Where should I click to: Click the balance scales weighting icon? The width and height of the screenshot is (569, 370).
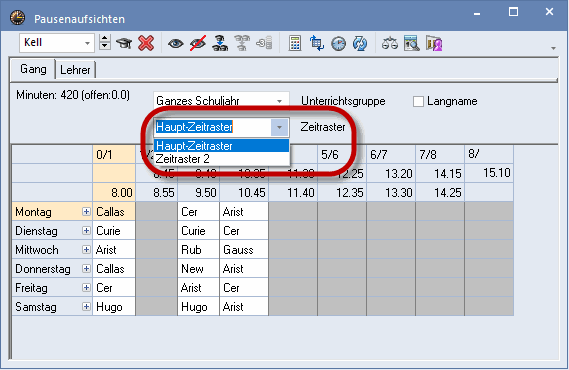click(x=390, y=44)
